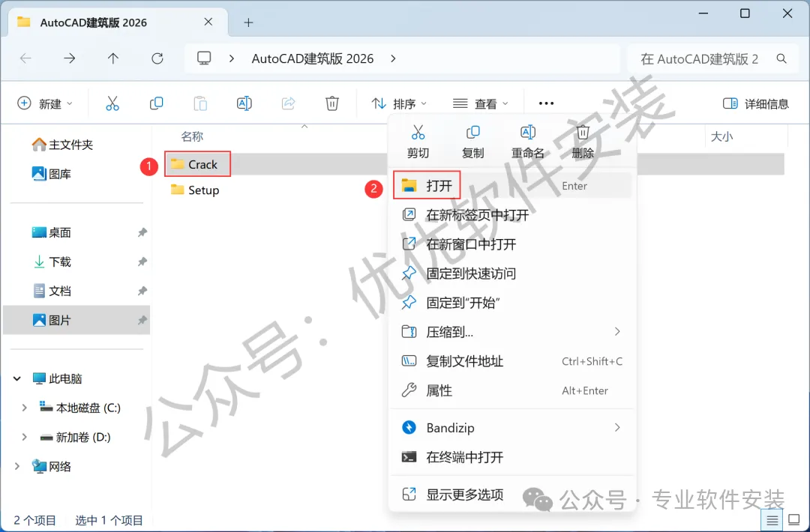Choose 固定到快速访问
810x532 pixels.
(x=512, y=273)
